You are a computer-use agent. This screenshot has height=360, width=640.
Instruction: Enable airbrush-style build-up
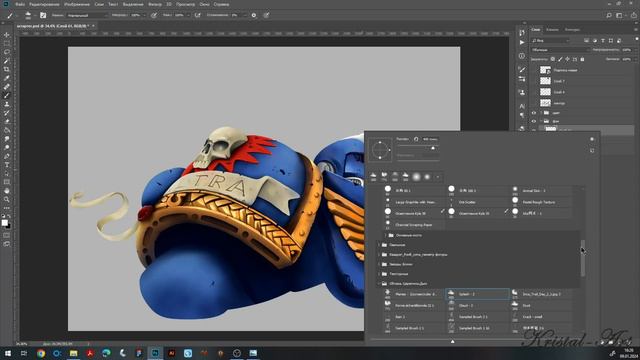[198, 16]
